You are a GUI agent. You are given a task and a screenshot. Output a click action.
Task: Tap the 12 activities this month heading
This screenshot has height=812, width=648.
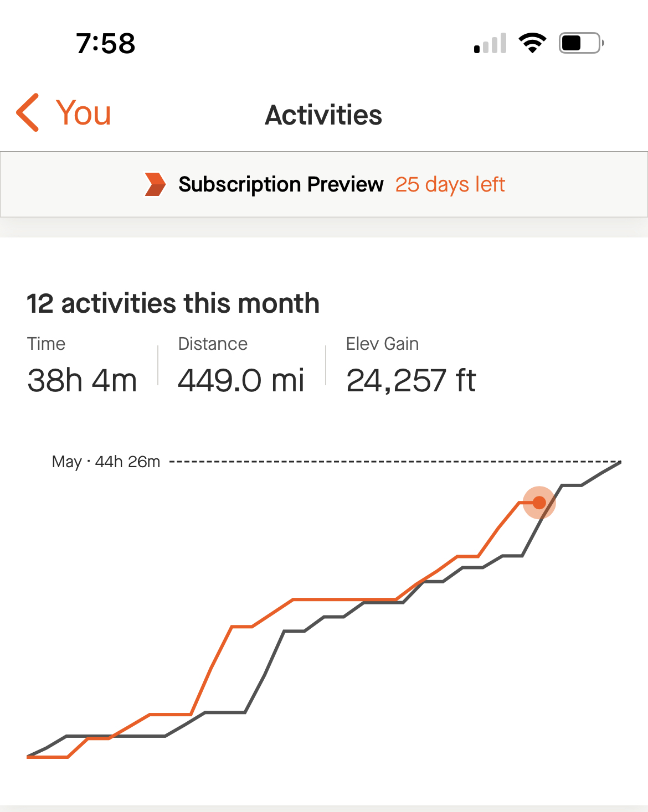[x=173, y=303]
